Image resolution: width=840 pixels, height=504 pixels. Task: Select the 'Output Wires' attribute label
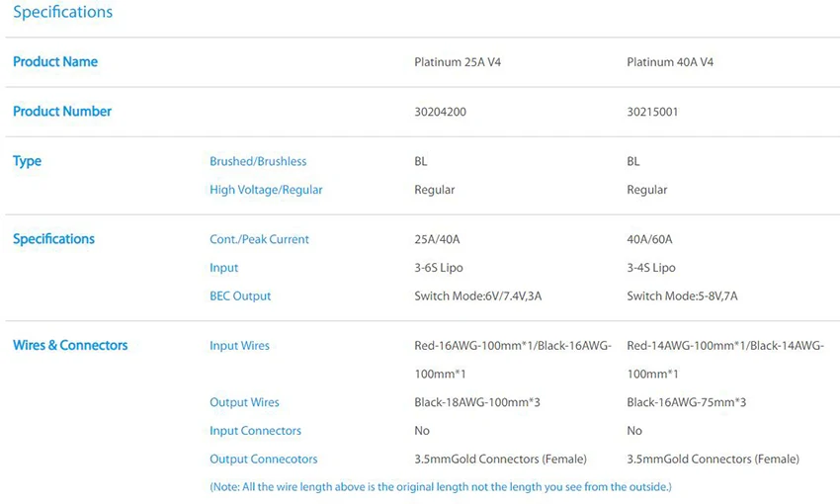pyautogui.click(x=244, y=402)
